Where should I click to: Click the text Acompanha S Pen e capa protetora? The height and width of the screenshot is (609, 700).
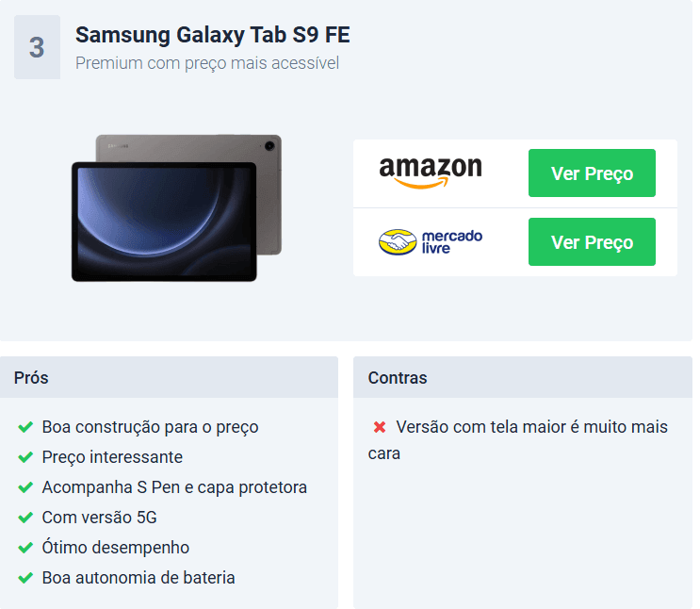tap(174, 487)
